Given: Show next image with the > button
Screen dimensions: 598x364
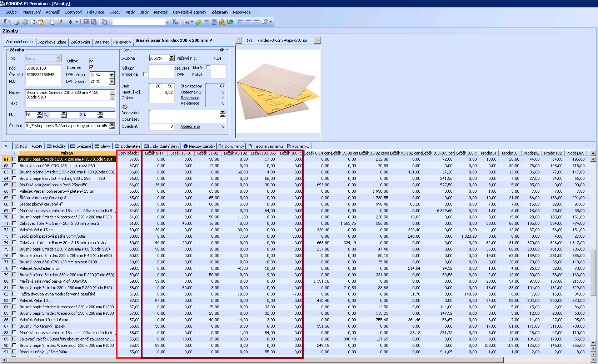Looking at the screenshot, I should coord(317,40).
